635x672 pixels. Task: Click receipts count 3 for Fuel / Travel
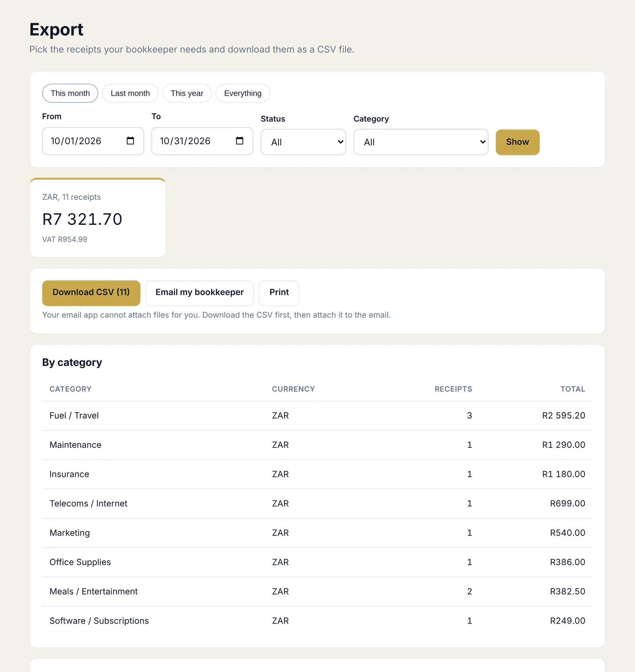470,416
